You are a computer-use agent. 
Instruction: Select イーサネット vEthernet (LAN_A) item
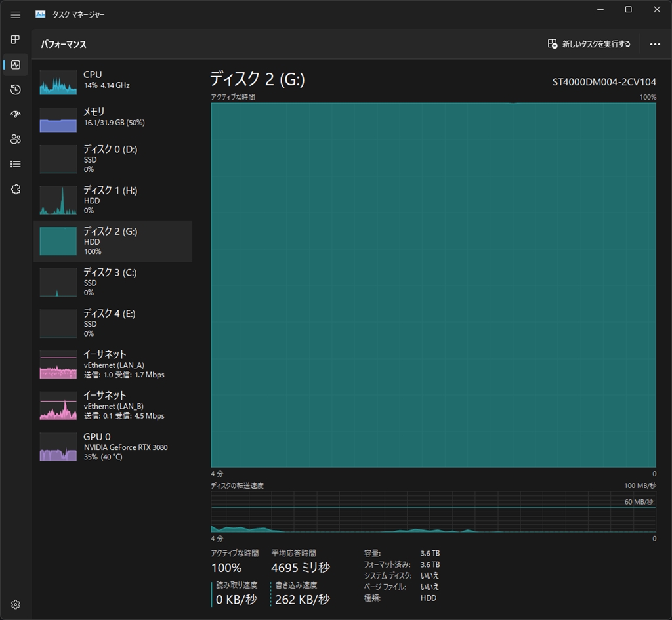[113, 365]
